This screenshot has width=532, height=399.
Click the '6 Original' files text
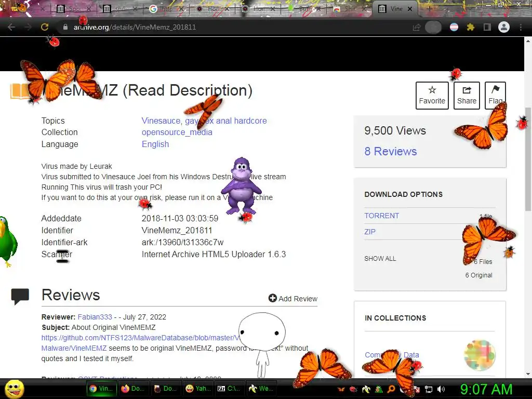pyautogui.click(x=478, y=275)
